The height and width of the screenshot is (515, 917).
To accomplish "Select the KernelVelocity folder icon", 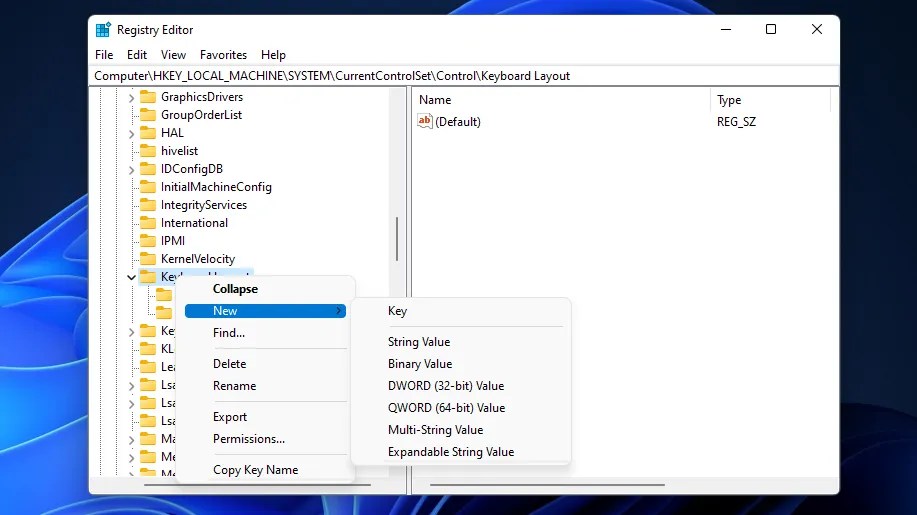I will [148, 259].
